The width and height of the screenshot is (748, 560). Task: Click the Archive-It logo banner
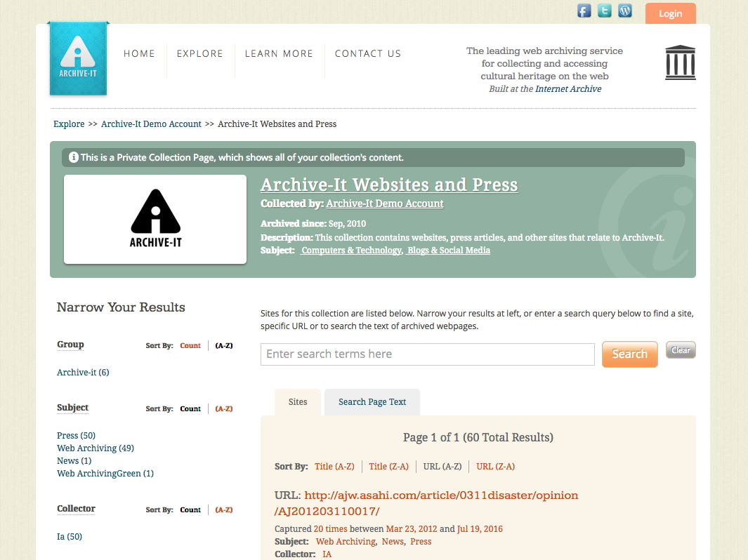78,59
